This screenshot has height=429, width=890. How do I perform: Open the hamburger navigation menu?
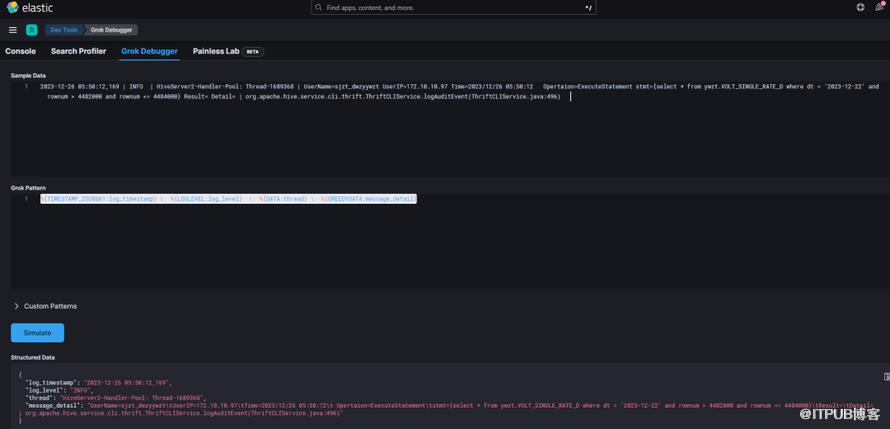point(11,30)
